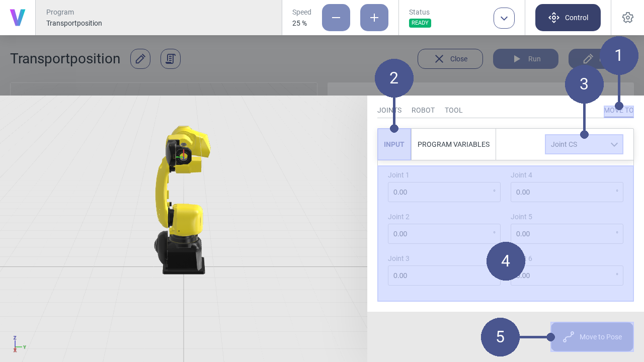Run the program
The width and height of the screenshot is (644, 362).
[x=525, y=59]
